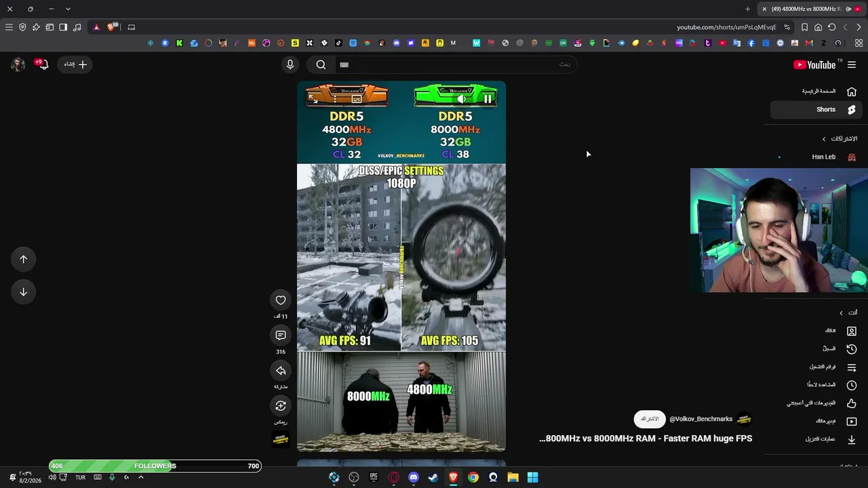Screen dimensions: 868x488
Task: Like the Short with the heart button
Action: tap(281, 300)
